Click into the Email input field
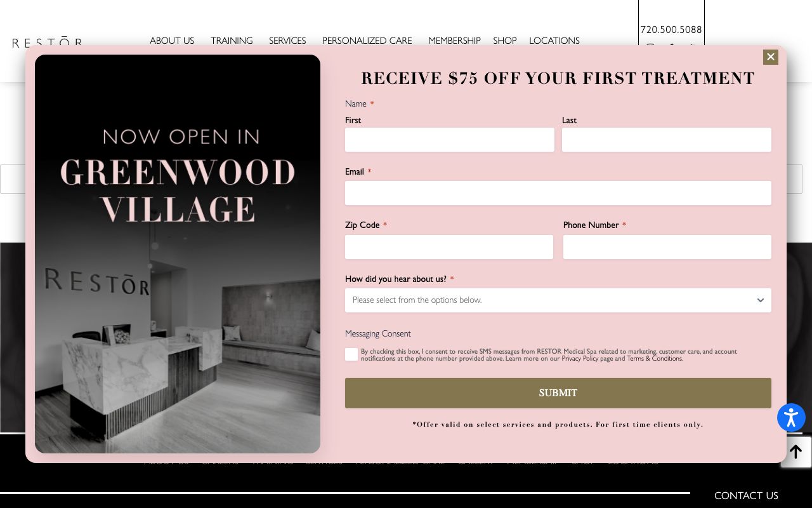 558,193
